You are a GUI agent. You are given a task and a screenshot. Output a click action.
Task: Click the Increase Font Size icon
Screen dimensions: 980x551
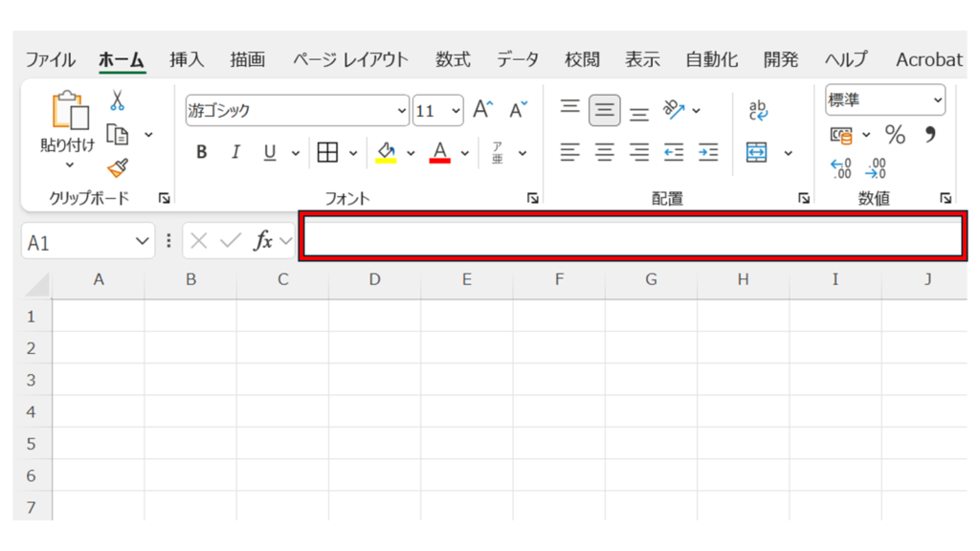[x=483, y=110]
